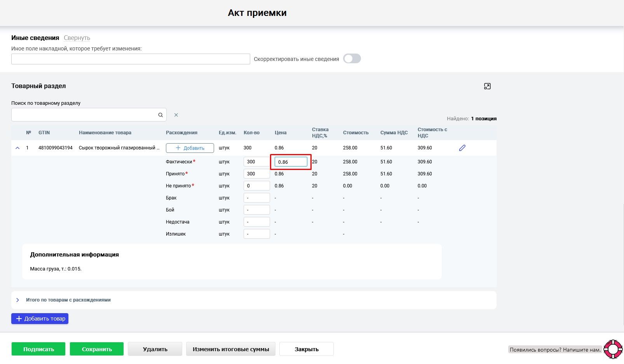
Task: Click the 'Сохранить' button
Action: (97, 349)
